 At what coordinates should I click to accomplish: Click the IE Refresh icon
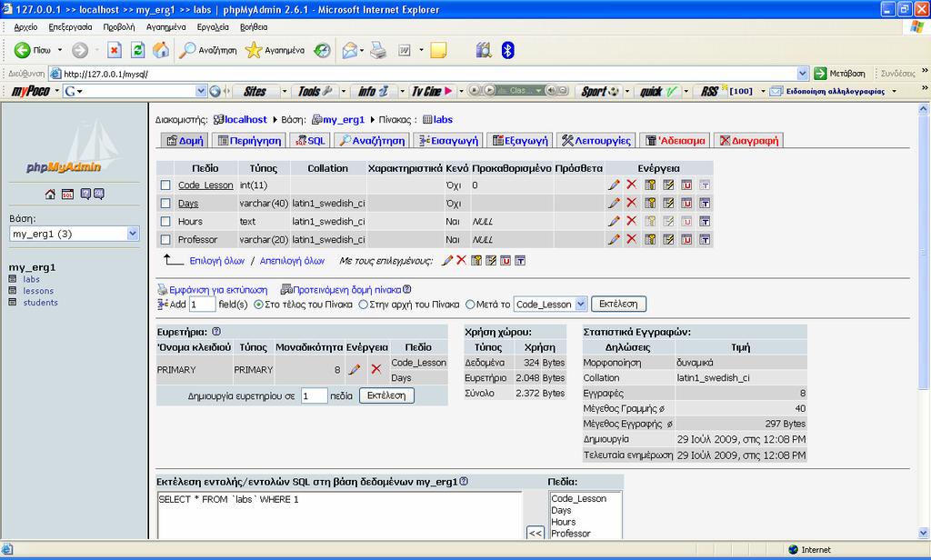(137, 51)
